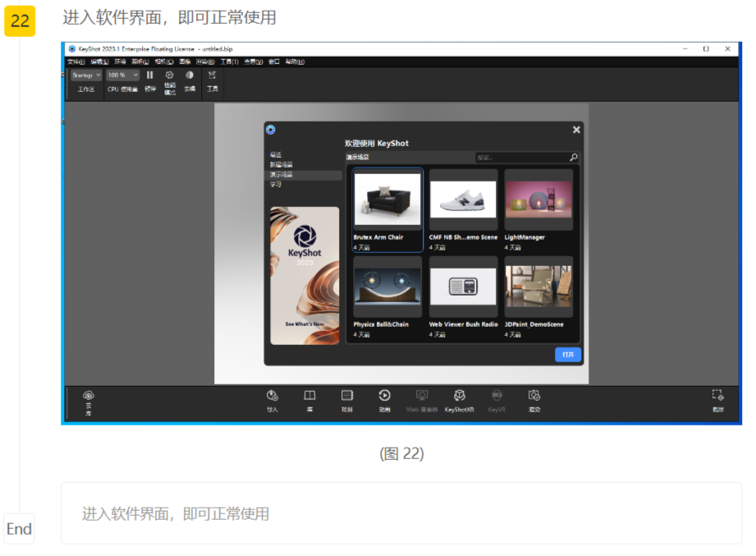
Task: Open the 100 % CPU usage dropdown
Action: coord(122,76)
